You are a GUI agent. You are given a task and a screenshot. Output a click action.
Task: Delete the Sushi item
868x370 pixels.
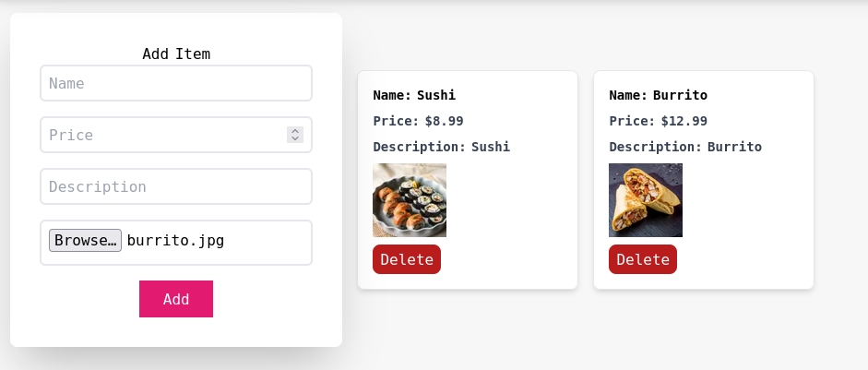coord(407,259)
